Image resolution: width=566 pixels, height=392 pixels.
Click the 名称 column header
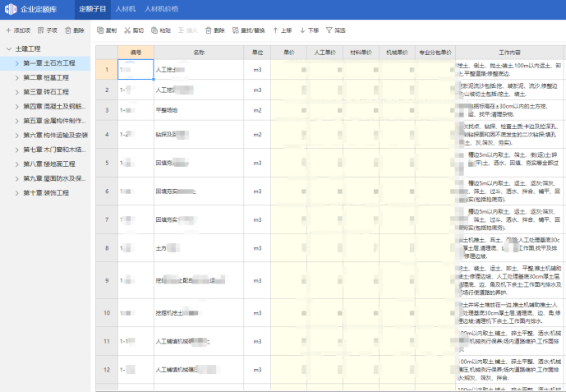(198, 52)
